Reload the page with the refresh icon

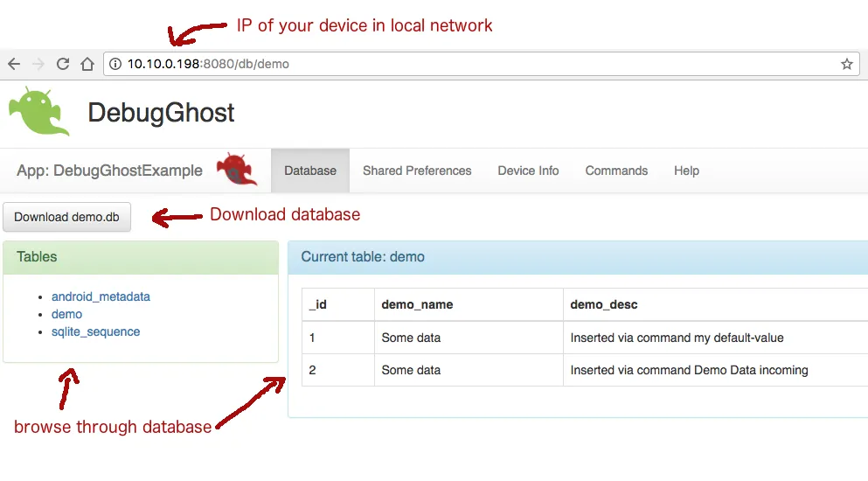click(x=63, y=65)
